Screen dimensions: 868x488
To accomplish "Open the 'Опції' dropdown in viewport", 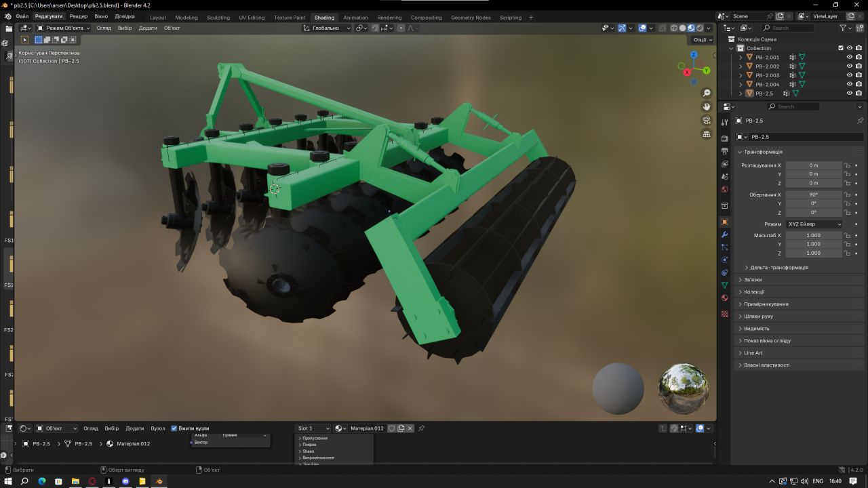I will point(702,39).
